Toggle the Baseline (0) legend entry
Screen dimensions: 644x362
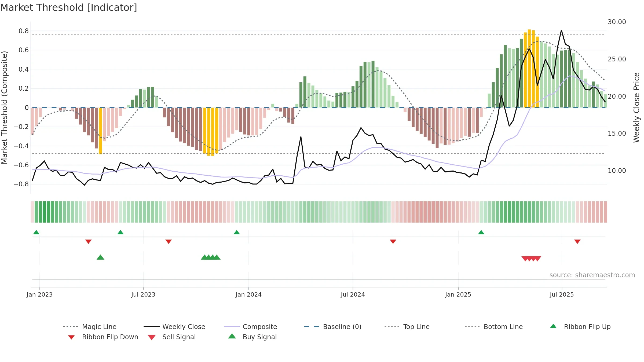point(333,327)
